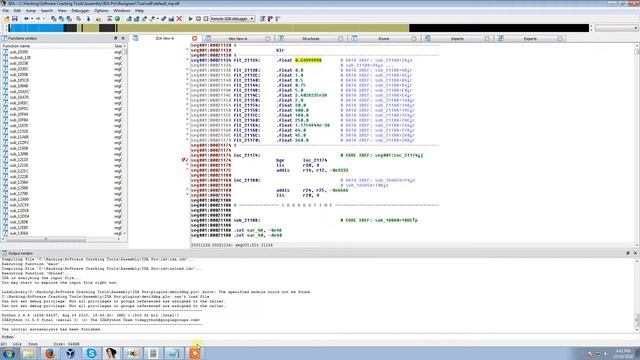Click the blue down-arrow toolbar icon
This screenshot has width=640, height=360.
pyautogui.click(x=88, y=19)
